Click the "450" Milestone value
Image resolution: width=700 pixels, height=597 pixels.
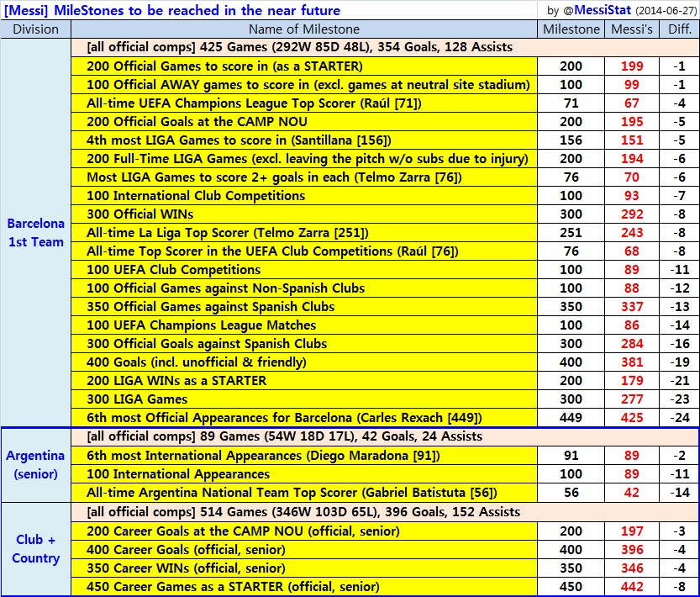(571, 587)
